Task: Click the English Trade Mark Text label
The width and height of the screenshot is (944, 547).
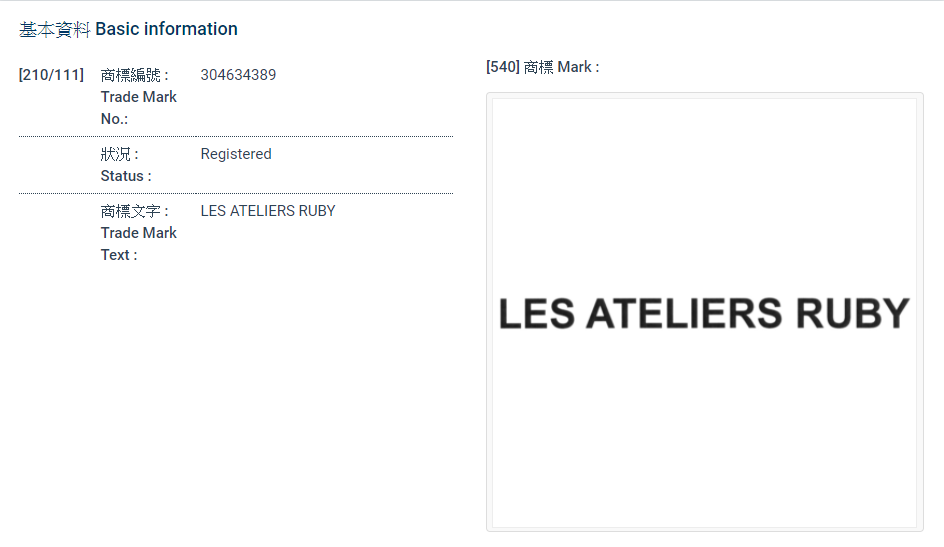Action: 138,244
